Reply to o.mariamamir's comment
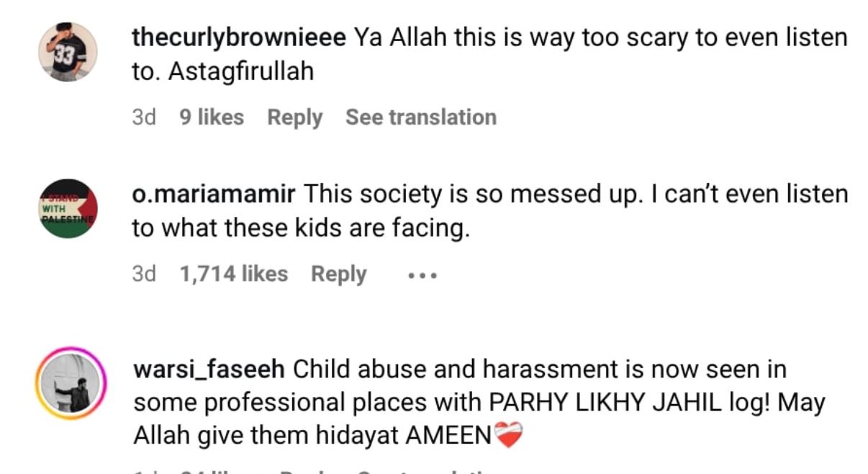The height and width of the screenshot is (474, 868). (339, 274)
